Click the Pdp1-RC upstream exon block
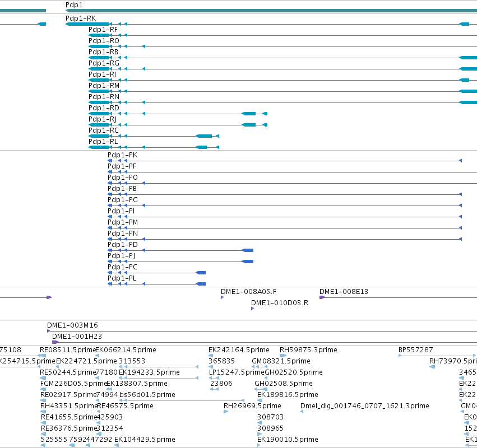Screen dimensions: 477x448 [204, 136]
